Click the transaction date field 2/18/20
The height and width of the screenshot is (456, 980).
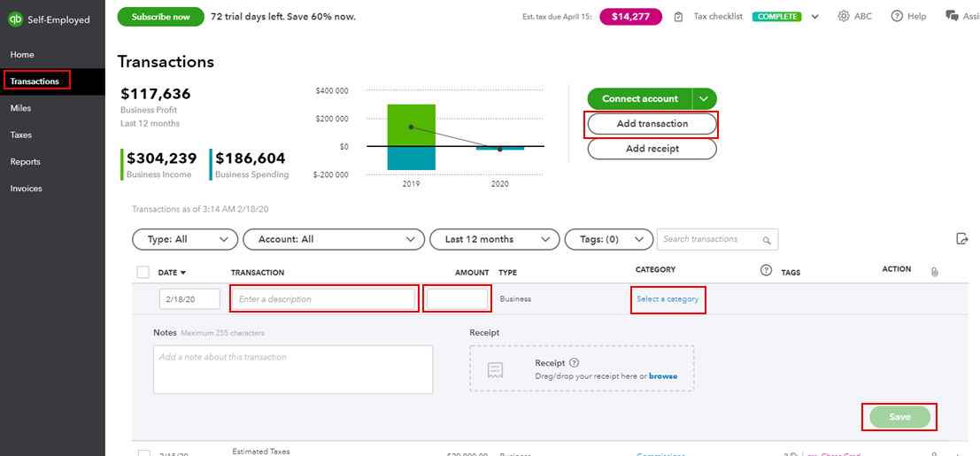[x=189, y=299]
